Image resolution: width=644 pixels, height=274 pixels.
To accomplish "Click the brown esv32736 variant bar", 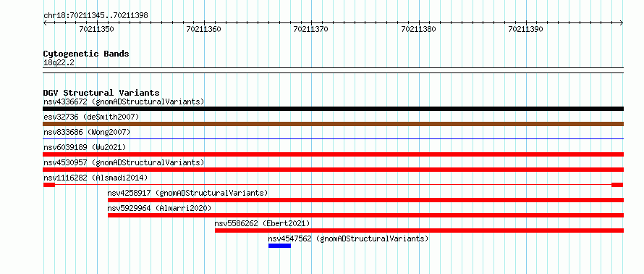I will coord(333,124).
